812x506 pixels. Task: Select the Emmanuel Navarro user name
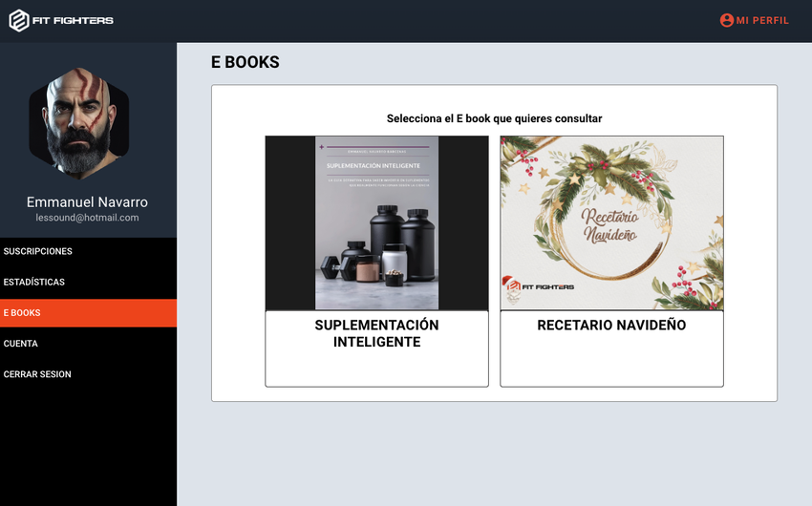[x=87, y=202]
